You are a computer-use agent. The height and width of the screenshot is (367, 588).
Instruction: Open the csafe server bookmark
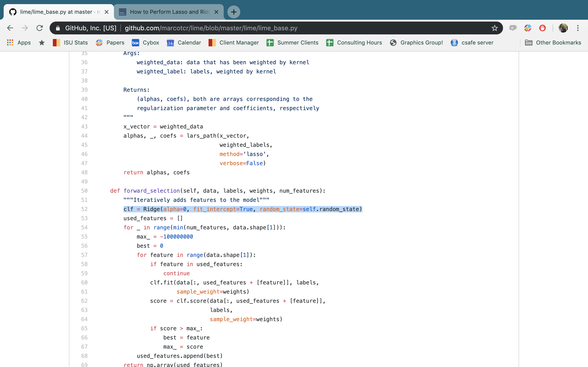472,42
